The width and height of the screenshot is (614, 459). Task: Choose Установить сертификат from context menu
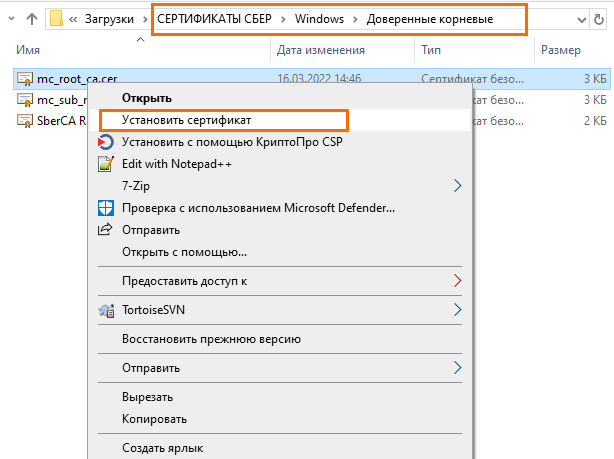186,119
